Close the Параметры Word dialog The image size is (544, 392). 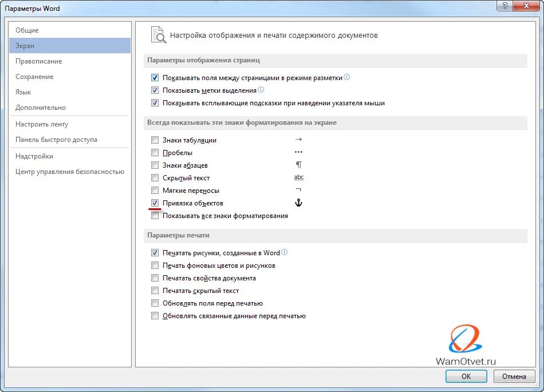[527, 6]
